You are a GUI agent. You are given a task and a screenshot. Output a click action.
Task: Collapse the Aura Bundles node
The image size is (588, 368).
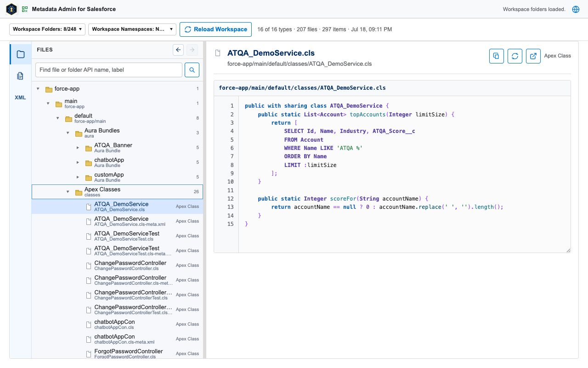tap(68, 133)
